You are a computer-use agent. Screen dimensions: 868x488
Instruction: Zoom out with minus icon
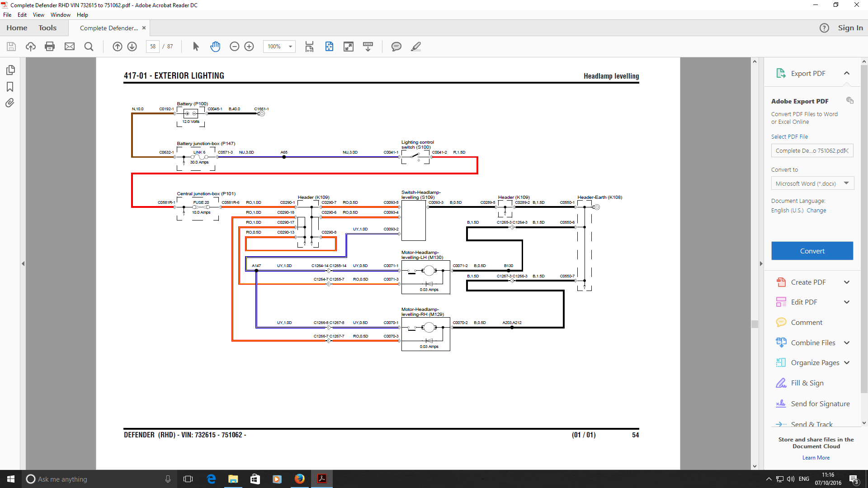(x=235, y=47)
